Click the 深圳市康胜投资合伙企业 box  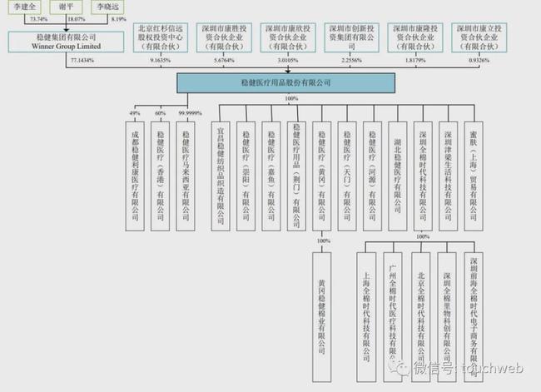(224, 37)
